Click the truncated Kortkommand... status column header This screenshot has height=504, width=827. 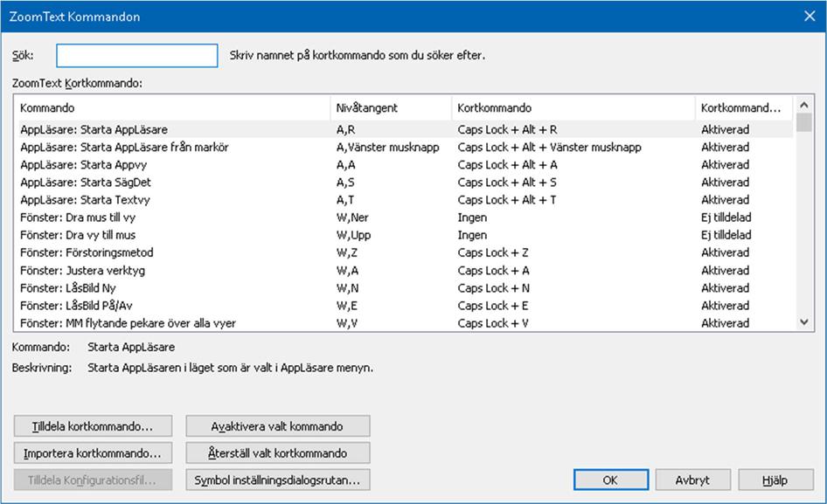click(744, 107)
